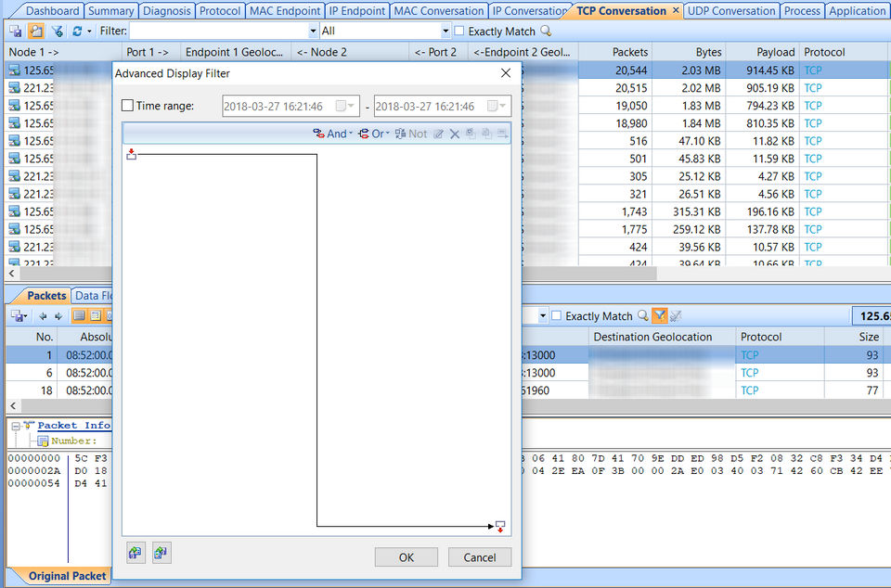Switch to the Dashboard tab
The height and width of the screenshot is (588, 891).
pos(52,11)
